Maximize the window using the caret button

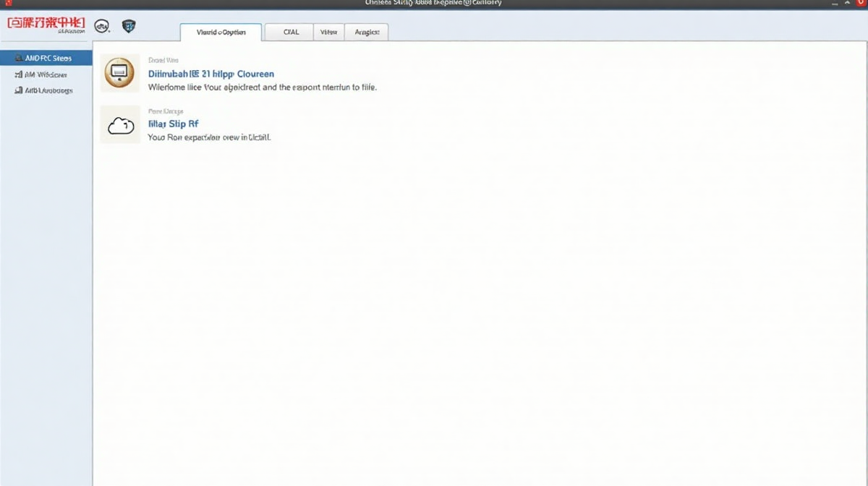click(846, 4)
